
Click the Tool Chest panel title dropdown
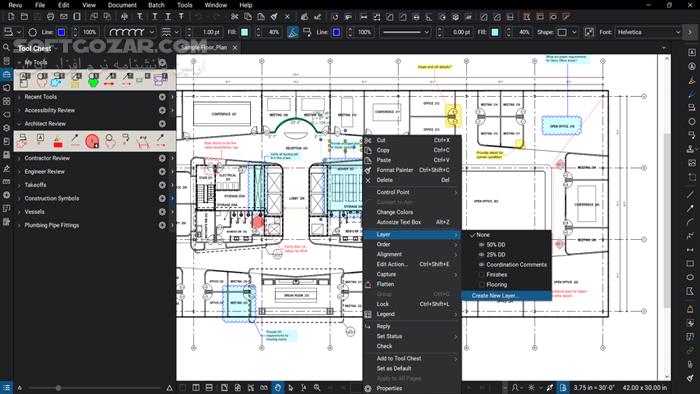click(38, 48)
